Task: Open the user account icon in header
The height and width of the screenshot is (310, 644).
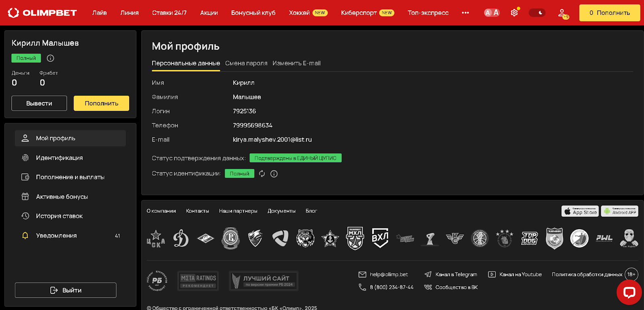Action: (563, 13)
